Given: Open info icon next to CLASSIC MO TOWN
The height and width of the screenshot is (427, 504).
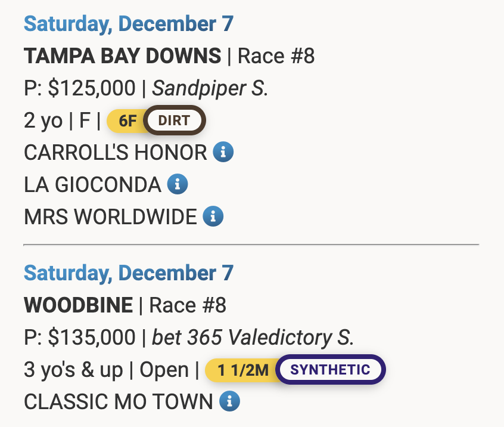Looking at the screenshot, I should pyautogui.click(x=229, y=401).
